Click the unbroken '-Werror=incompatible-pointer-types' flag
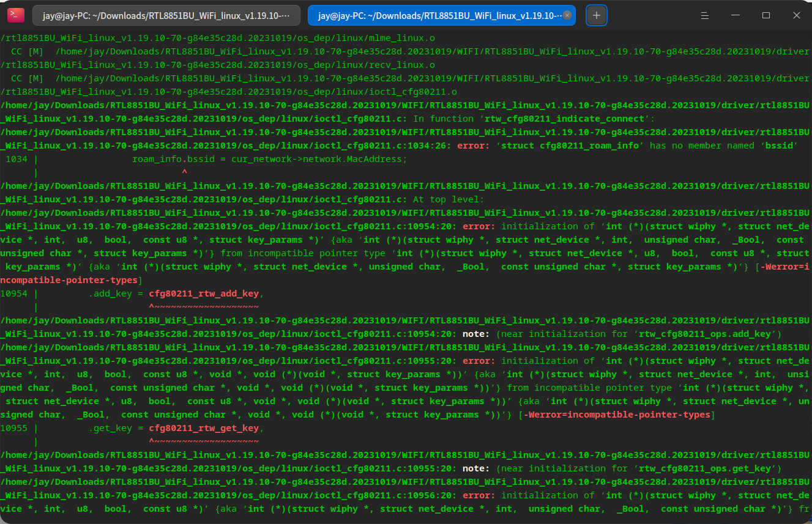Viewport: 812px width, 524px height. click(616, 415)
